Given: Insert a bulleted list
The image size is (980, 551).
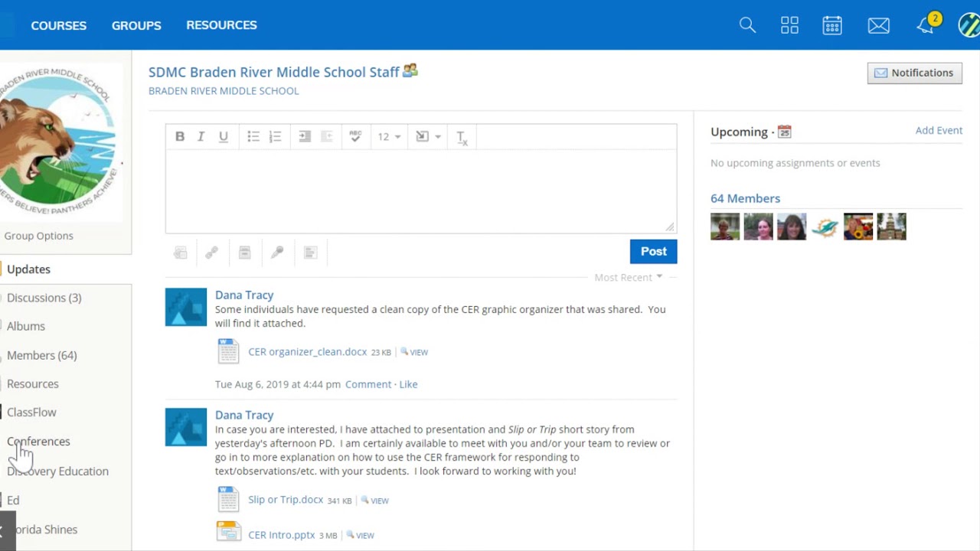Looking at the screenshot, I should [253, 136].
